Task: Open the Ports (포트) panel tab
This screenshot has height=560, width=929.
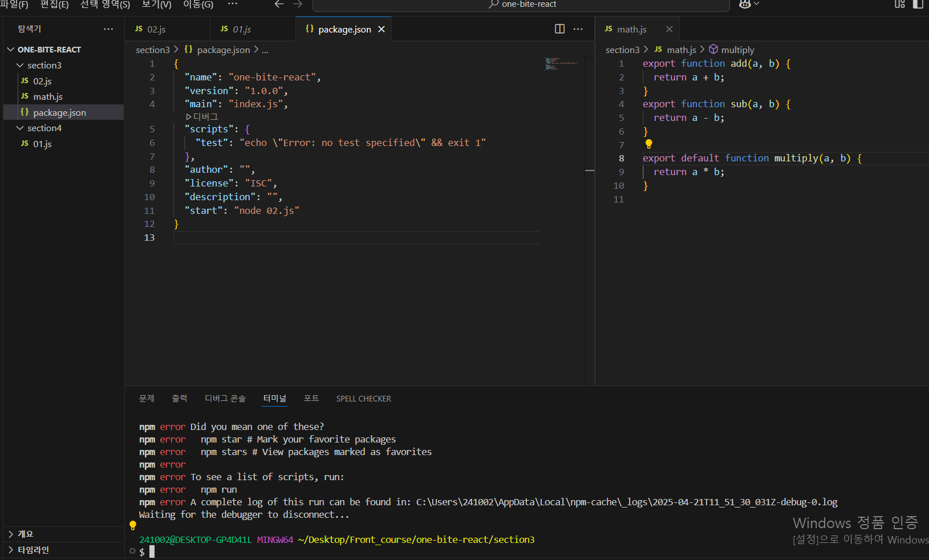Action: [x=311, y=399]
